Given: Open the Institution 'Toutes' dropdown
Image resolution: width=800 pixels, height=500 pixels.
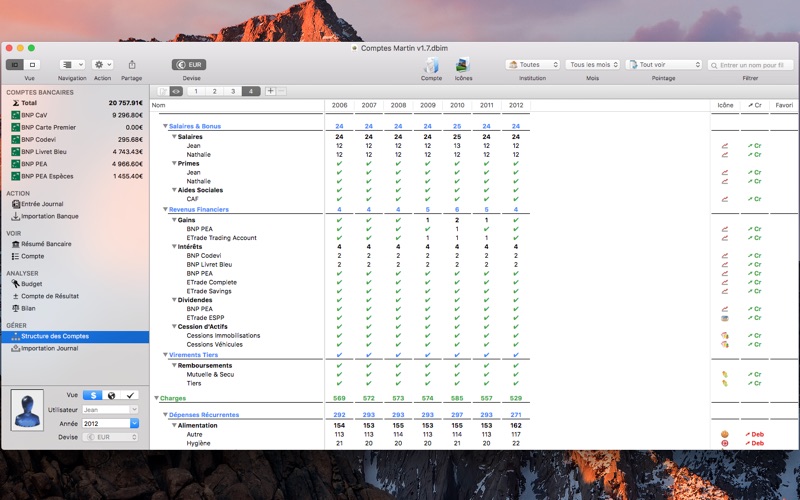Looking at the screenshot, I should coord(533,65).
